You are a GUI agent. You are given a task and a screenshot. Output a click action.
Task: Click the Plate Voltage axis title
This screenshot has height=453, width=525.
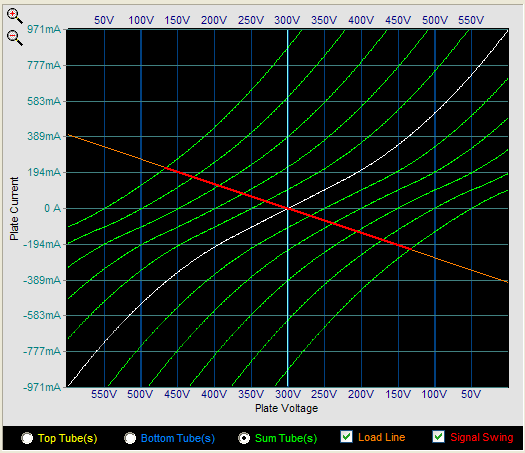[x=287, y=408]
